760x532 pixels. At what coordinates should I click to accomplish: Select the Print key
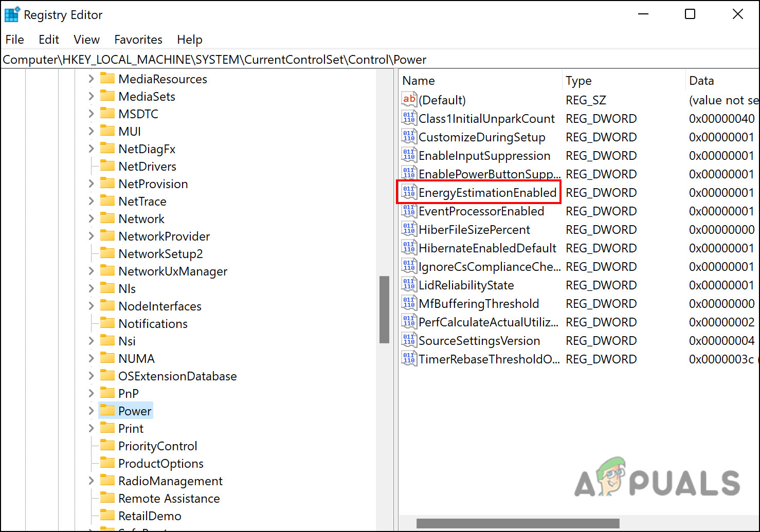[x=131, y=429]
